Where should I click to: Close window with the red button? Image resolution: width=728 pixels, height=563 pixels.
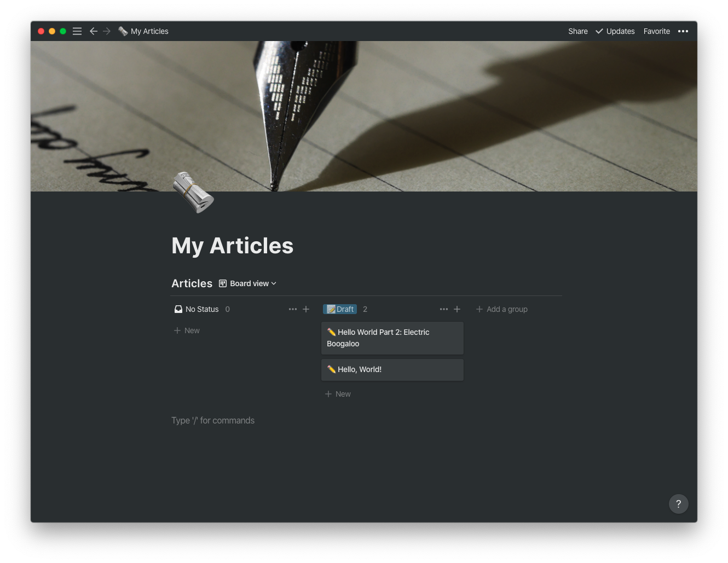[41, 31]
